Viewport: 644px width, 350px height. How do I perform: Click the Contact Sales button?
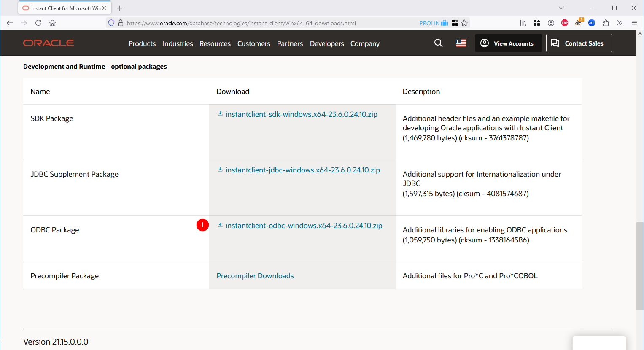click(579, 43)
